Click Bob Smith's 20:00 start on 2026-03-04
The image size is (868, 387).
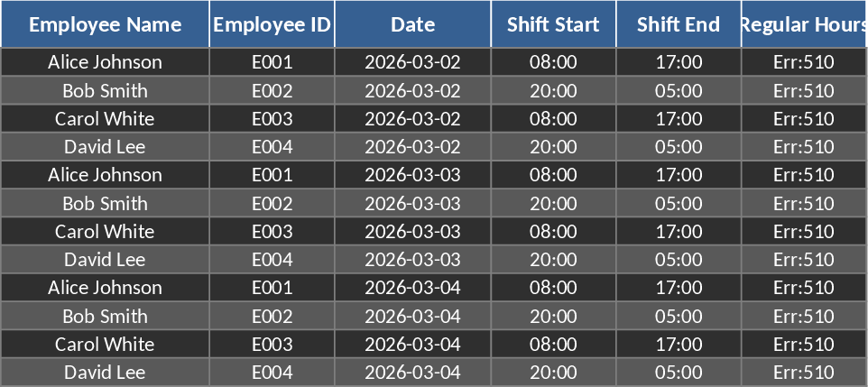click(x=553, y=316)
